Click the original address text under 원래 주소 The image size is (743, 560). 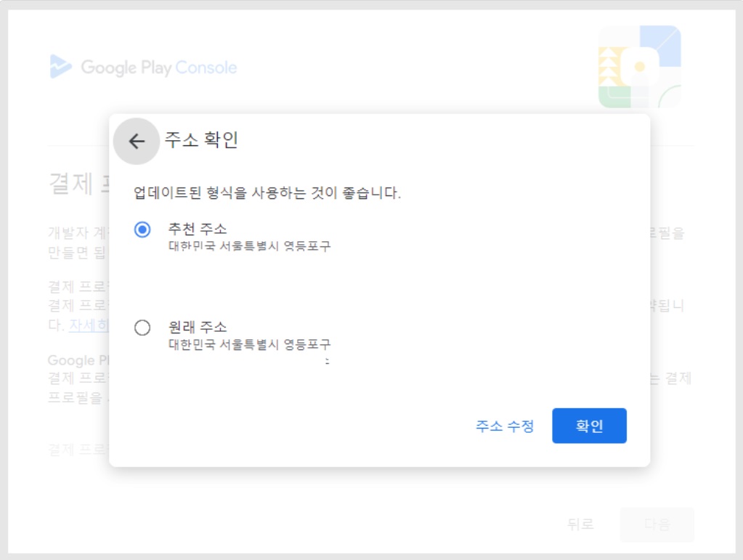tap(249, 344)
